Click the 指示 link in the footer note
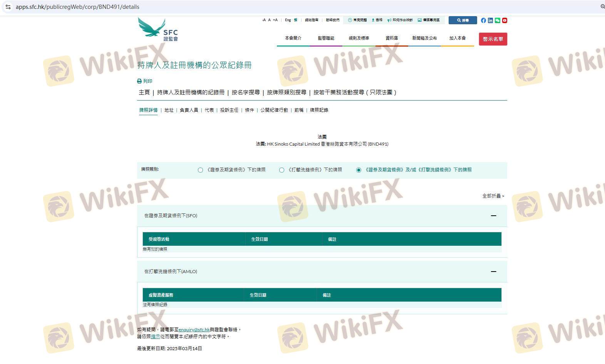This screenshot has width=605, height=364. tap(156, 337)
